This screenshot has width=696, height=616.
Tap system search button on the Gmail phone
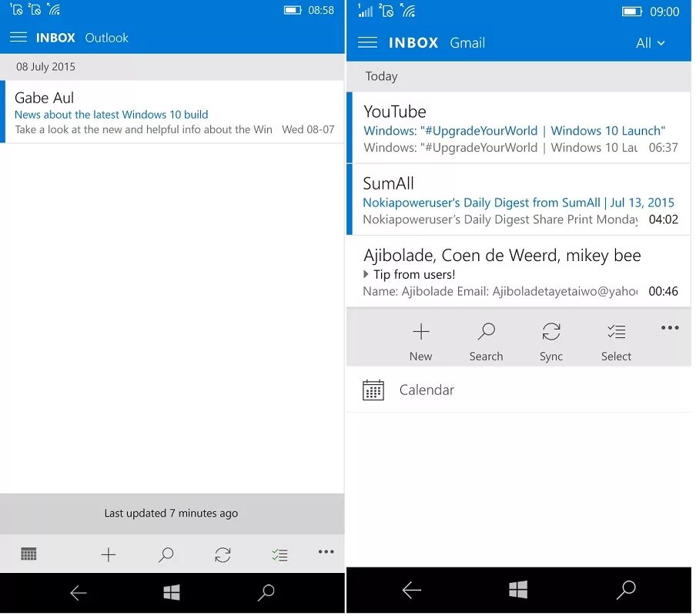coord(626,590)
